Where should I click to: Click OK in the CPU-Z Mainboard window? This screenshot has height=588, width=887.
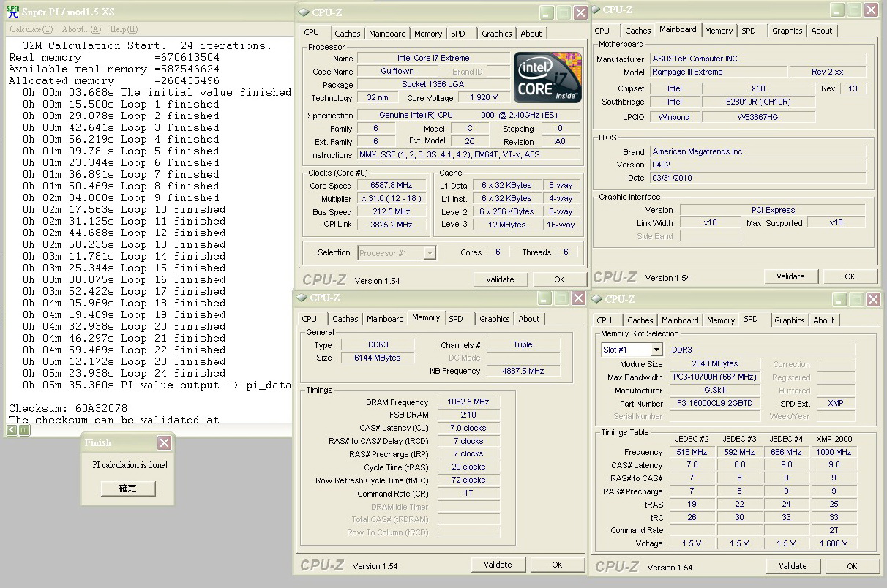tap(850, 276)
